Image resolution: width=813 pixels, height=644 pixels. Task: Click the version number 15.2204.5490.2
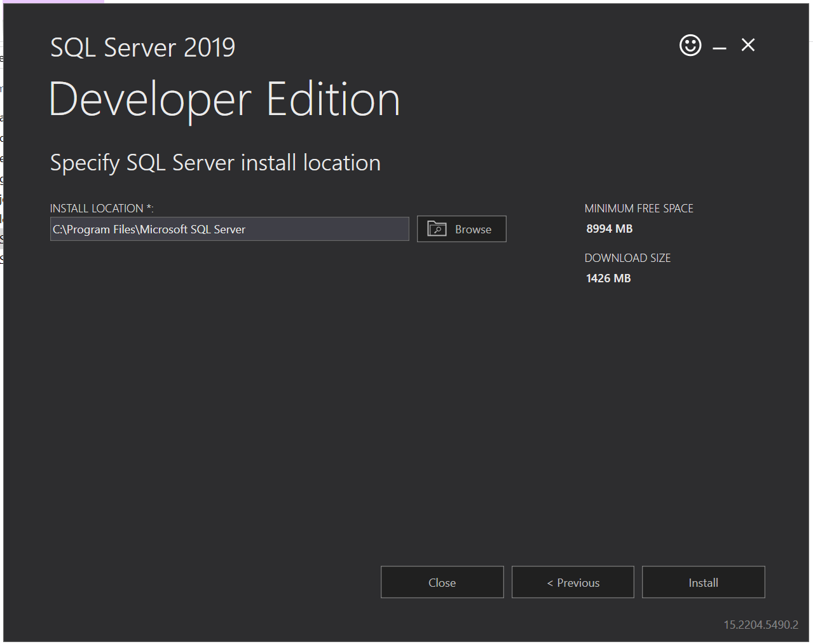[x=761, y=625]
